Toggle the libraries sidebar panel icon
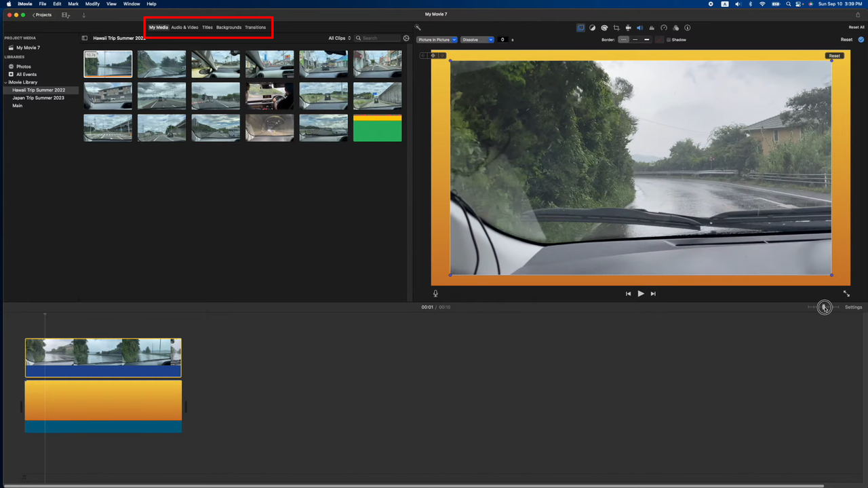868x488 pixels. (85, 38)
